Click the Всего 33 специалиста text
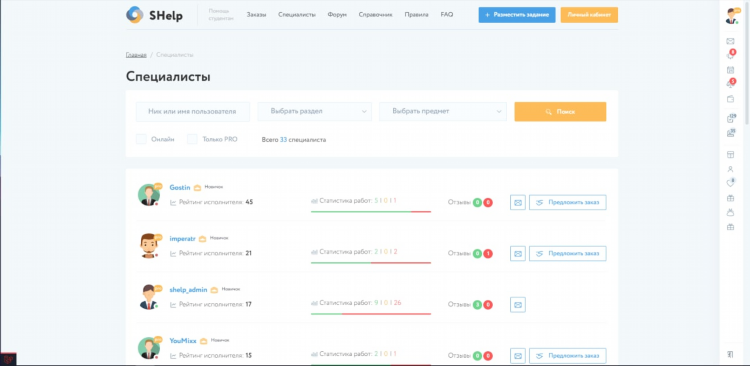The height and width of the screenshot is (366, 750). coord(294,140)
